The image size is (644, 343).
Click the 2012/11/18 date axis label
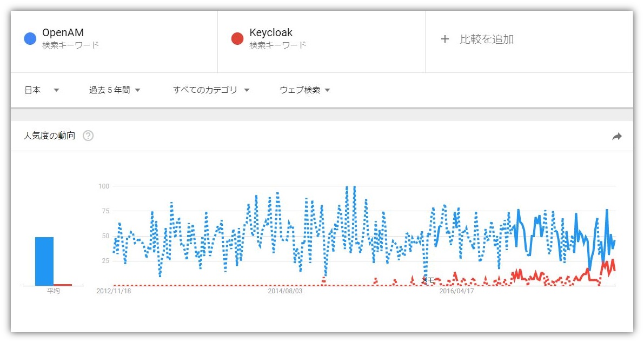pos(114,291)
